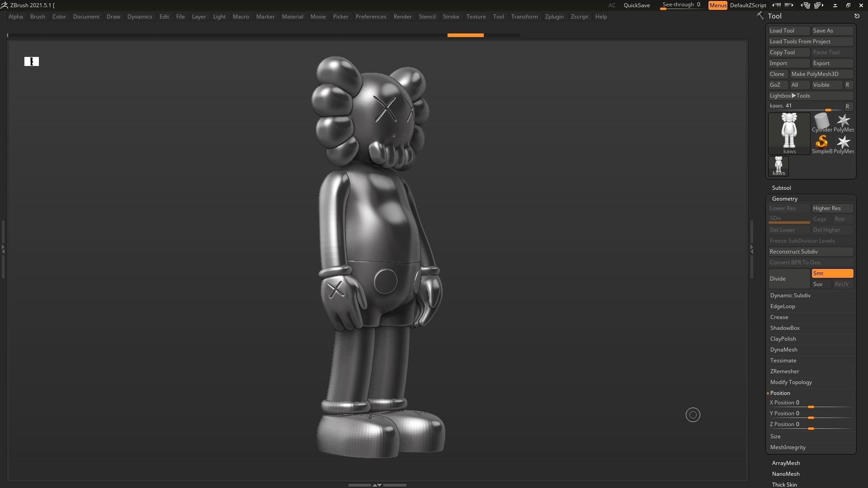868x488 pixels.
Task: Select the SimpleBrush tool icon
Action: coord(821,144)
